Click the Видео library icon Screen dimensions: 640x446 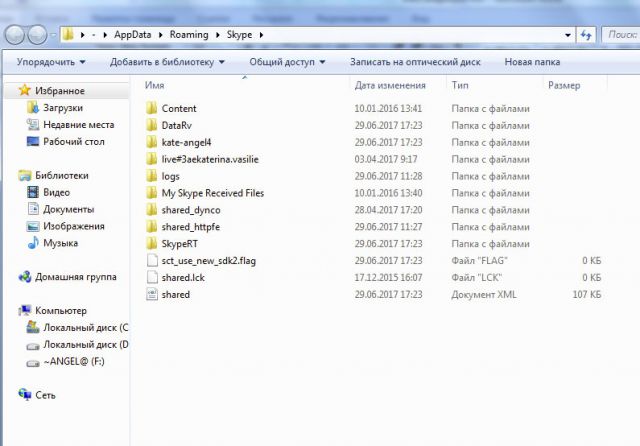33,192
